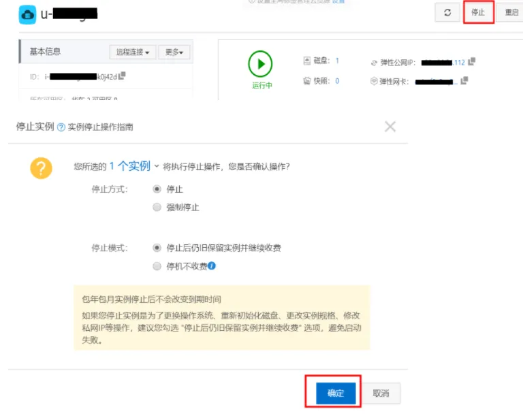Image resolution: width=523 pixels, height=420 pixels.
Task: Click the 弹性网卡 icon
Action: (x=374, y=81)
